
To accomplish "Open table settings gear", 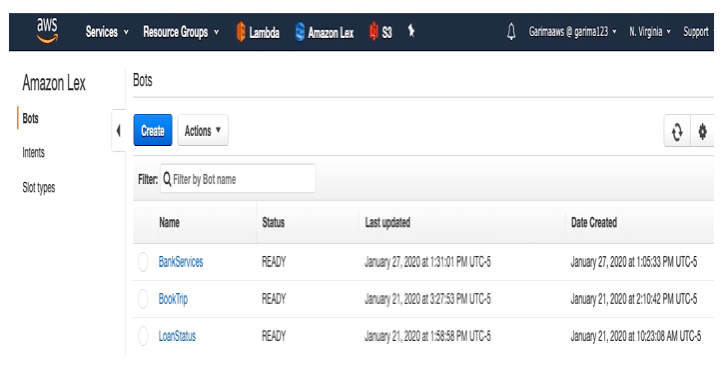I will [x=702, y=131].
